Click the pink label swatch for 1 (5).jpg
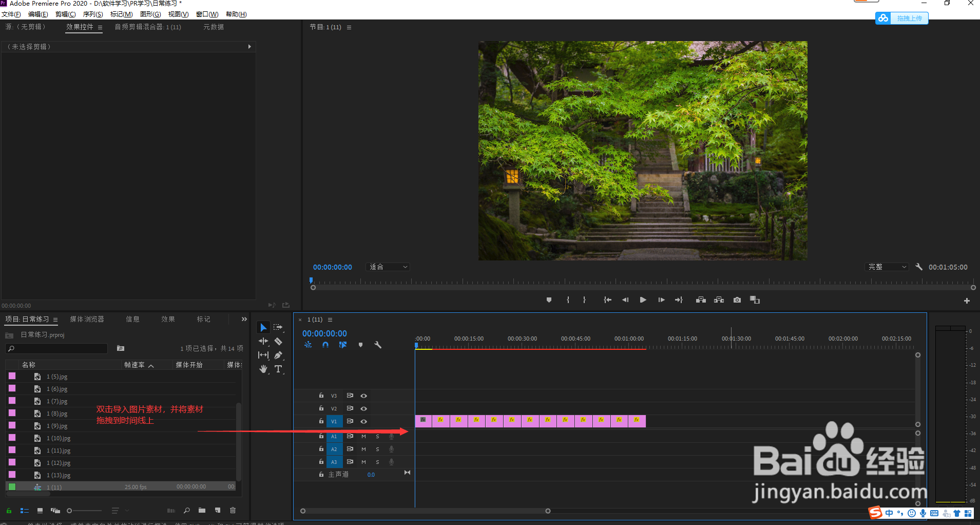This screenshot has height=525, width=980. coord(12,376)
